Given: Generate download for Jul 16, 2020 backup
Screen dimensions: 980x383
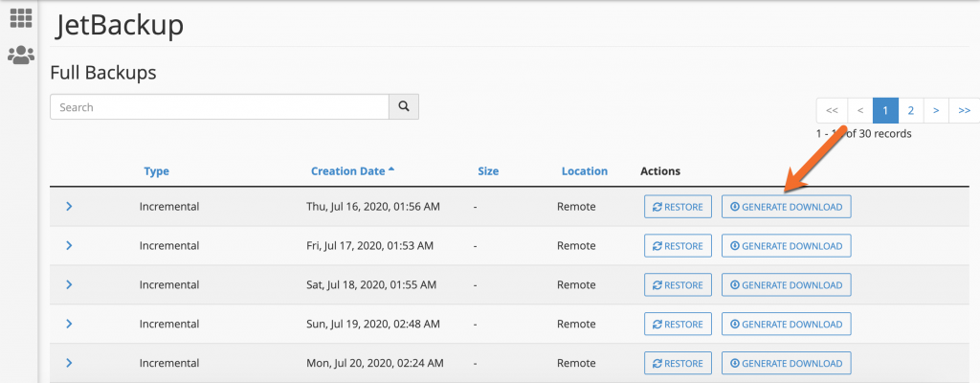Looking at the screenshot, I should click(786, 207).
